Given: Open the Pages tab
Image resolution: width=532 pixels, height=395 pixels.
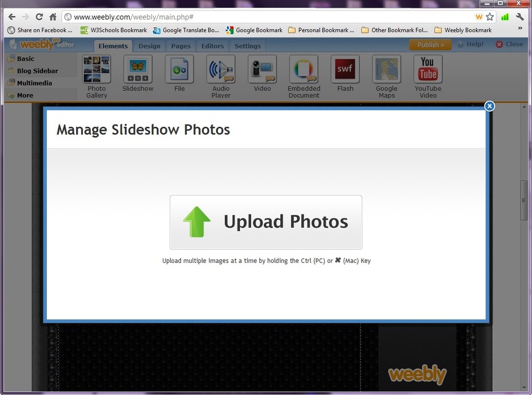Looking at the screenshot, I should [181, 46].
